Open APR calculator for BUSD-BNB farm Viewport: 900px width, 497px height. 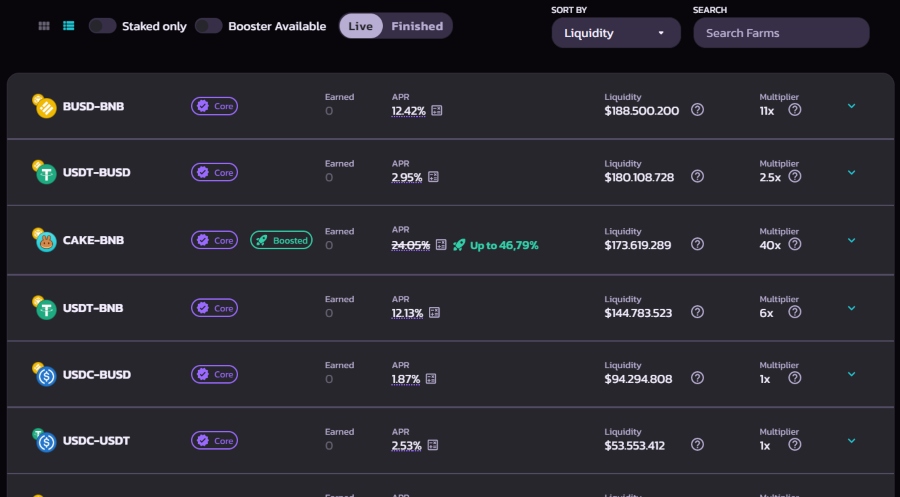pyautogui.click(x=436, y=111)
